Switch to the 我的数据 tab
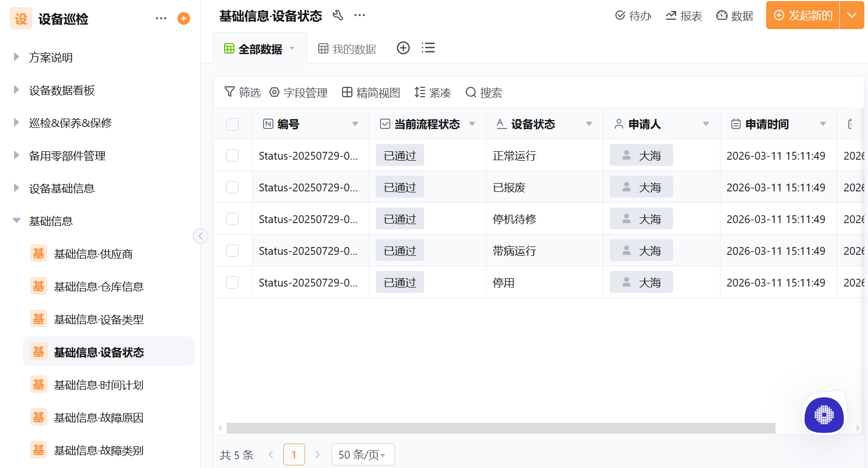 tap(346, 48)
